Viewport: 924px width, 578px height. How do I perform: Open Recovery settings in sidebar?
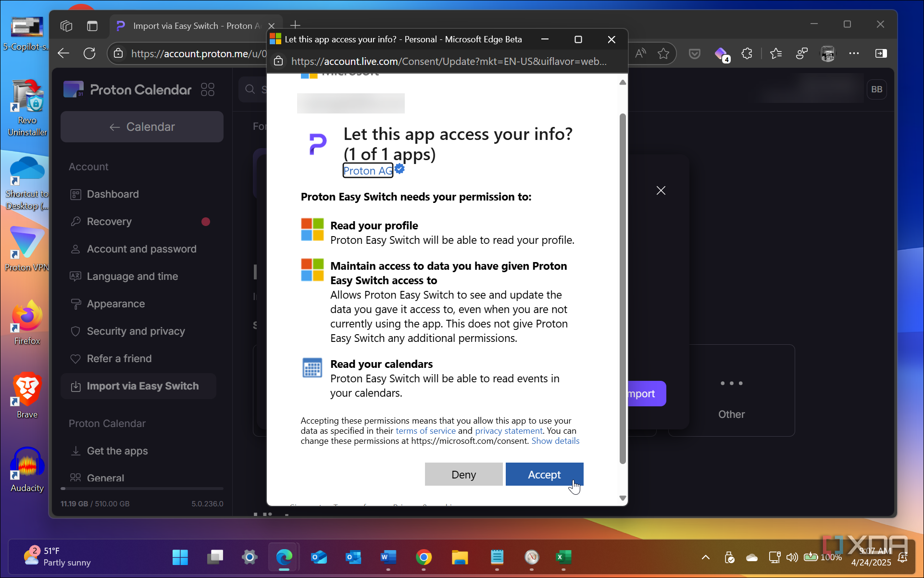[109, 222]
